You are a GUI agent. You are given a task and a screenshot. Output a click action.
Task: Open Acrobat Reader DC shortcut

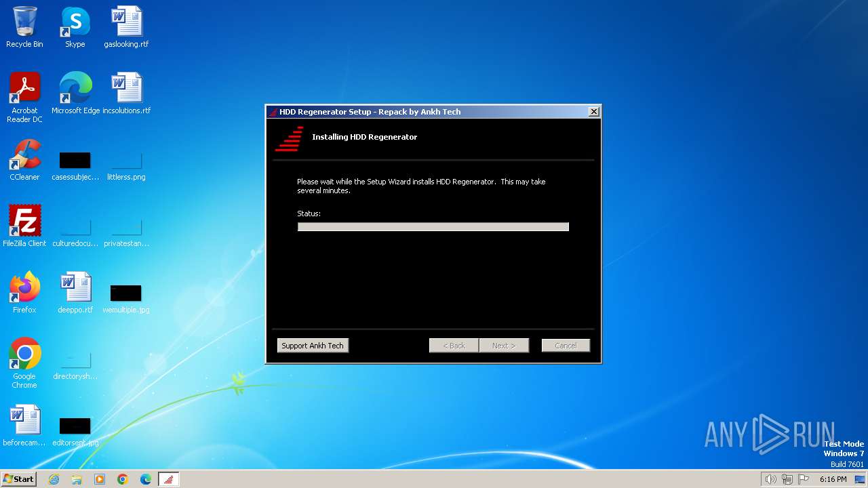pyautogui.click(x=24, y=98)
